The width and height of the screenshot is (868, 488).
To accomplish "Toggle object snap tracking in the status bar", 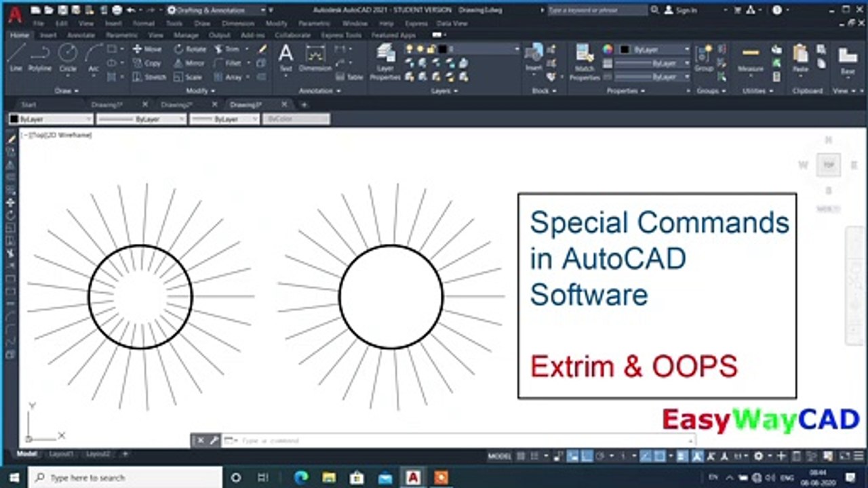I will point(646,457).
